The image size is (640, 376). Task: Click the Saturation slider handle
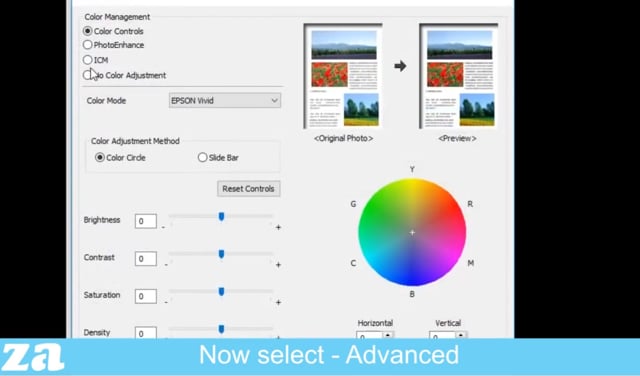[x=221, y=291]
